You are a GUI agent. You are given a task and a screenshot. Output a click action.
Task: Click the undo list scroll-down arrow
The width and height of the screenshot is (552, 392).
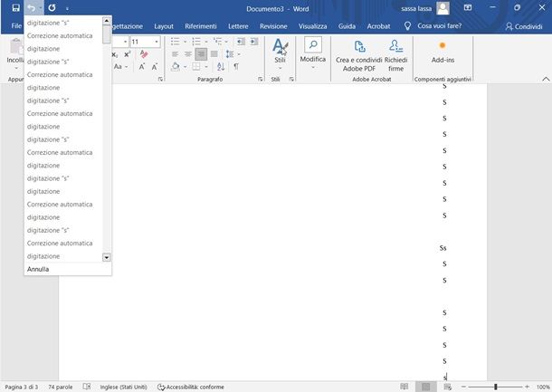[106, 257]
